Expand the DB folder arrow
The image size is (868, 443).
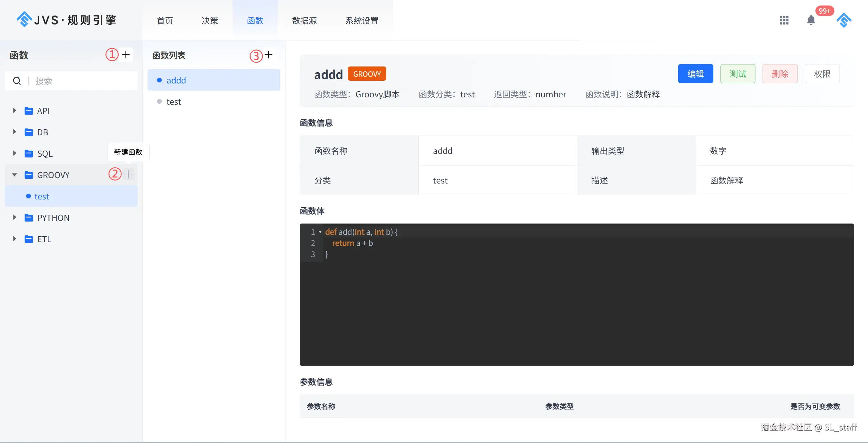pyautogui.click(x=14, y=132)
